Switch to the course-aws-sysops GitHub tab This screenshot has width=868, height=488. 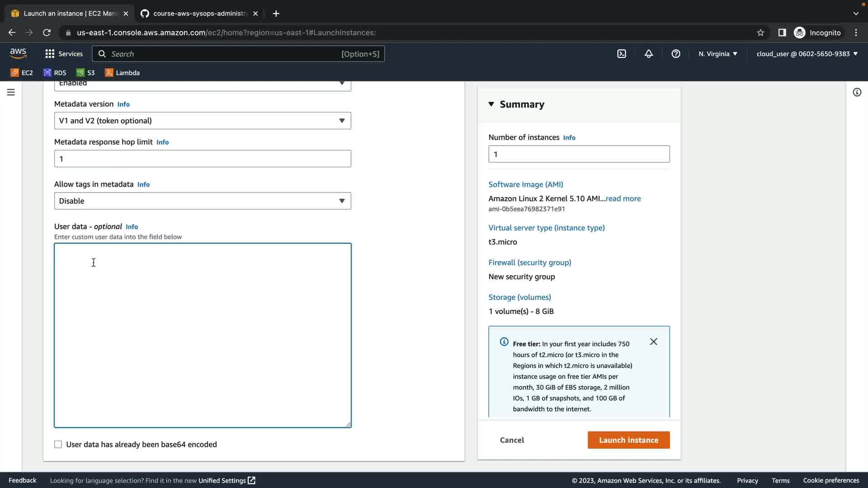point(200,14)
